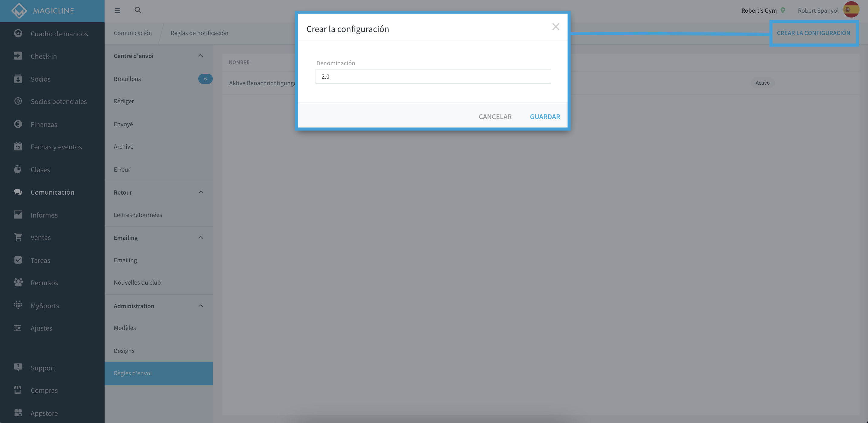Click the MySports dots icon
Viewport: 868px width, 423px height.
pyautogui.click(x=18, y=305)
